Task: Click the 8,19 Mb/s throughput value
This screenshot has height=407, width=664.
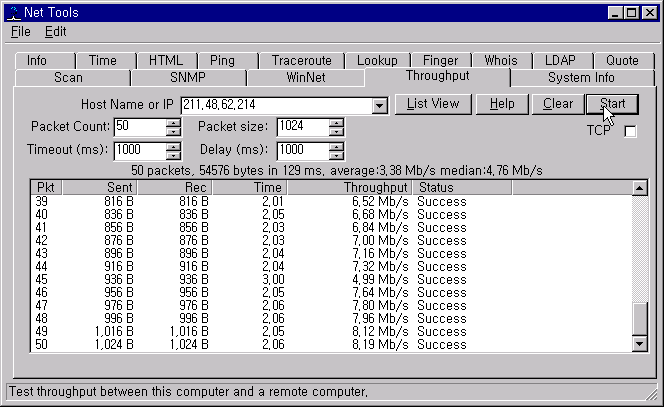Action: coord(380,345)
